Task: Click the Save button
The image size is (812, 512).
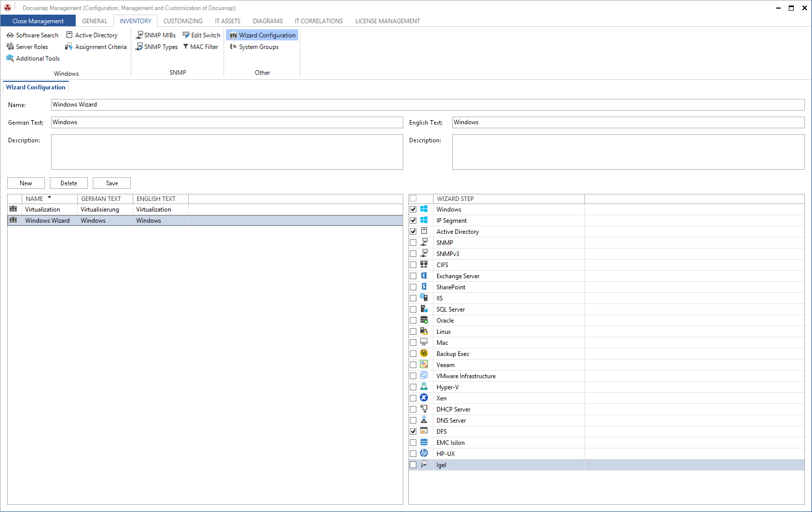Action: (x=112, y=183)
